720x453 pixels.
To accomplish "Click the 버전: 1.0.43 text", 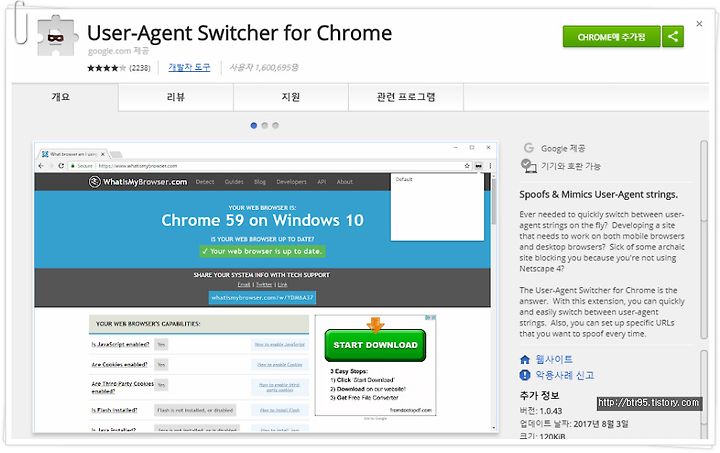I will (x=541, y=411).
